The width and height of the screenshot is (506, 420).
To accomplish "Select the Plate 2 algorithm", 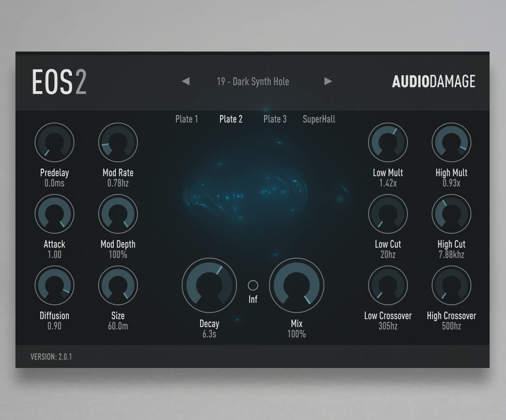I will [231, 119].
